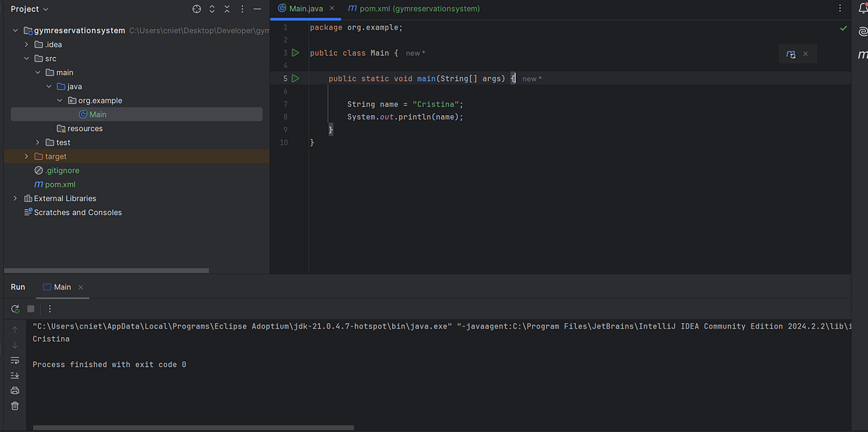Expand External Libraries
The width and height of the screenshot is (868, 432).
(x=14, y=198)
